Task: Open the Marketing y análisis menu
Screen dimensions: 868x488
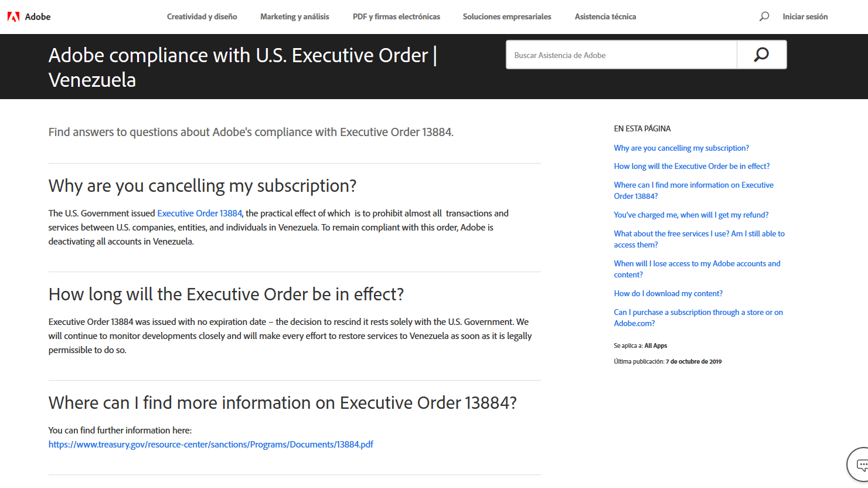Action: (x=295, y=16)
